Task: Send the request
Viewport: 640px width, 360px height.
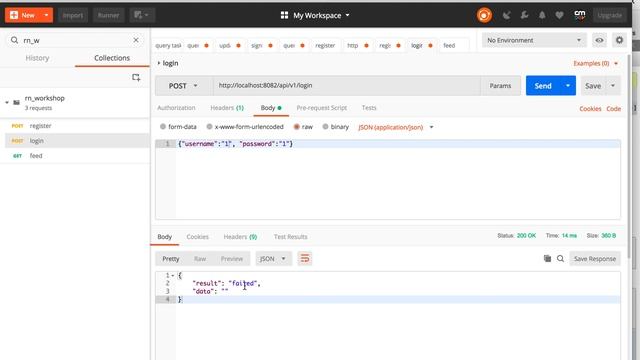Action: pyautogui.click(x=543, y=86)
